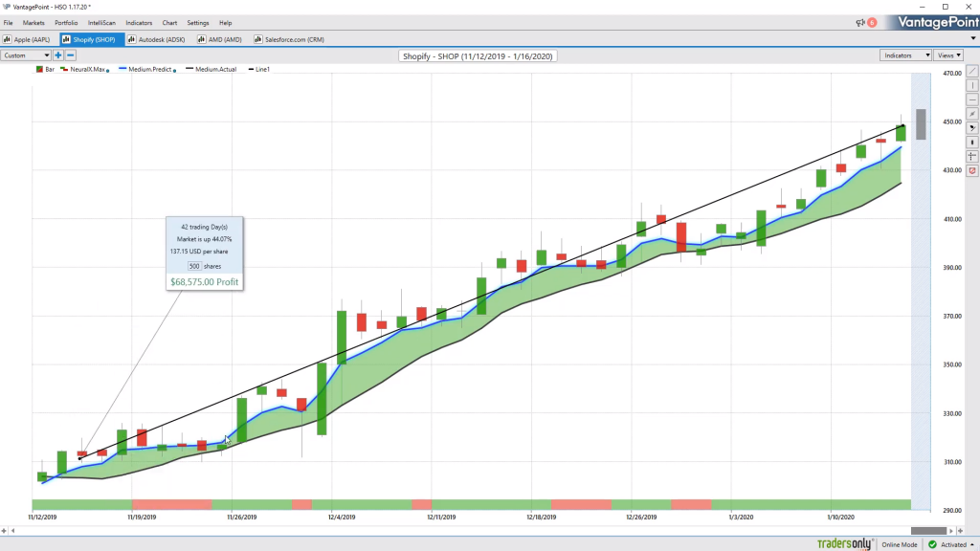The image size is (980, 551).
Task: Click the scroll-left arrow of the chart scrollbar
Action: 13,531
